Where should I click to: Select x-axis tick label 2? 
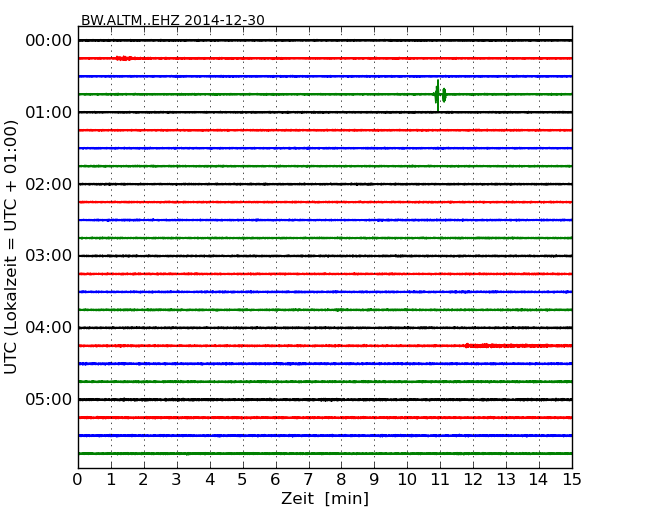point(144,479)
